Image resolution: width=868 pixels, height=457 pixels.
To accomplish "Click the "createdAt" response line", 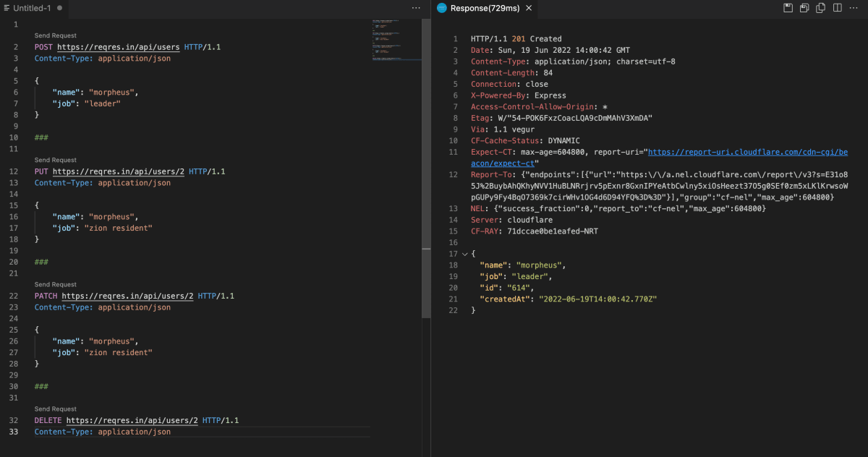I will 569,299.
